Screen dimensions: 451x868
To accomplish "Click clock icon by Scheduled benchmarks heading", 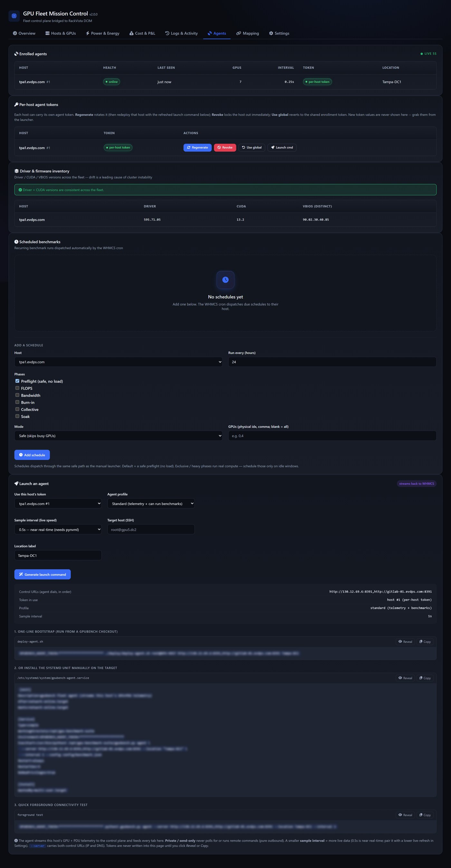I will pyautogui.click(x=16, y=242).
